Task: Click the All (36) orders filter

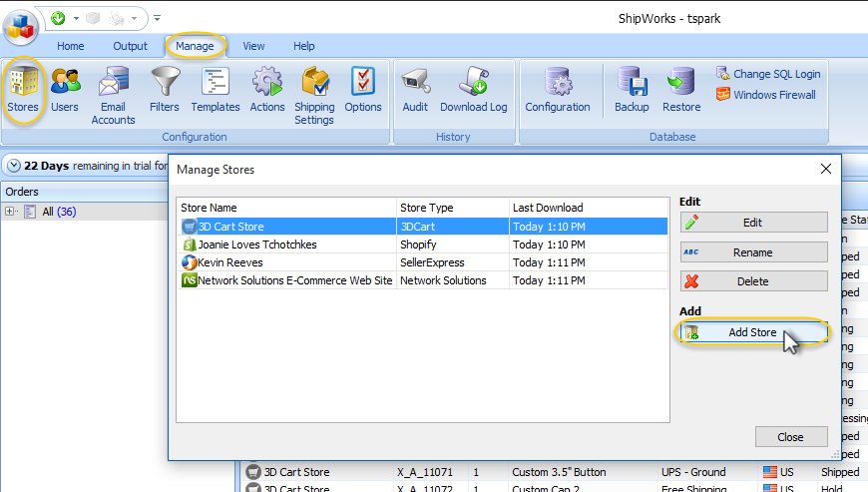Action: (x=59, y=212)
